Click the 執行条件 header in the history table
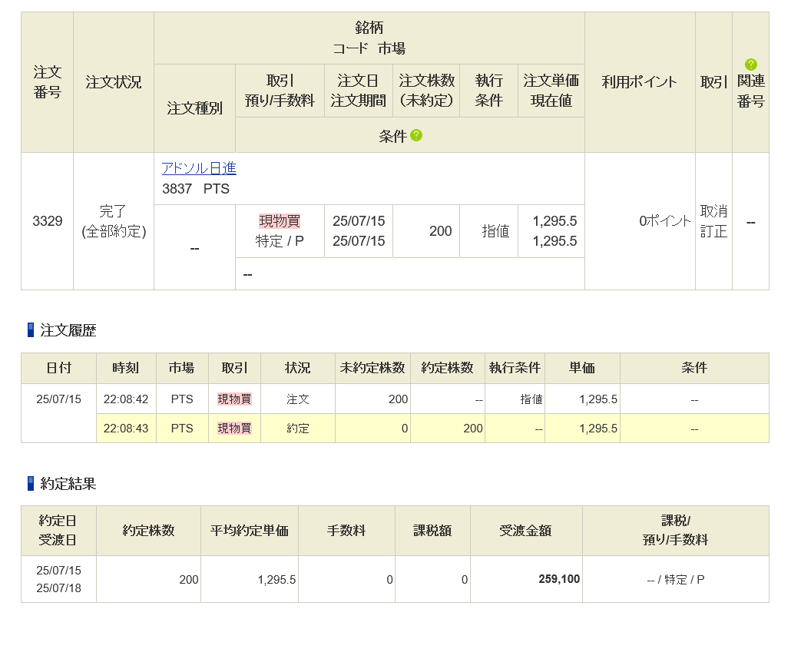Screen dimensions: 791x672 pyautogui.click(x=515, y=368)
